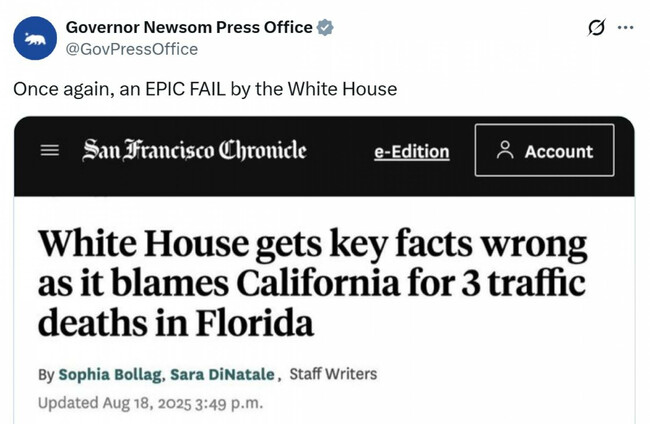Click the verified badge beside the account name
Screen dimensions: 650x424
(x=325, y=28)
